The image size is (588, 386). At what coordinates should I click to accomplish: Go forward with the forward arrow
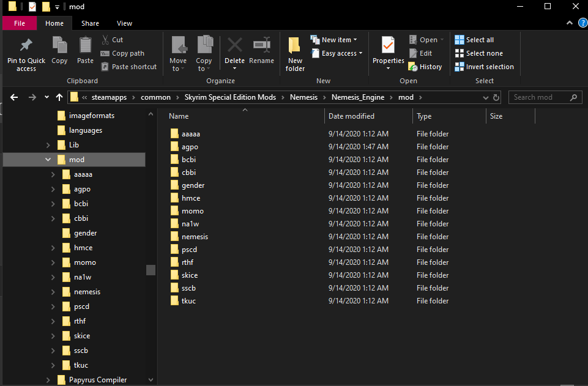32,97
